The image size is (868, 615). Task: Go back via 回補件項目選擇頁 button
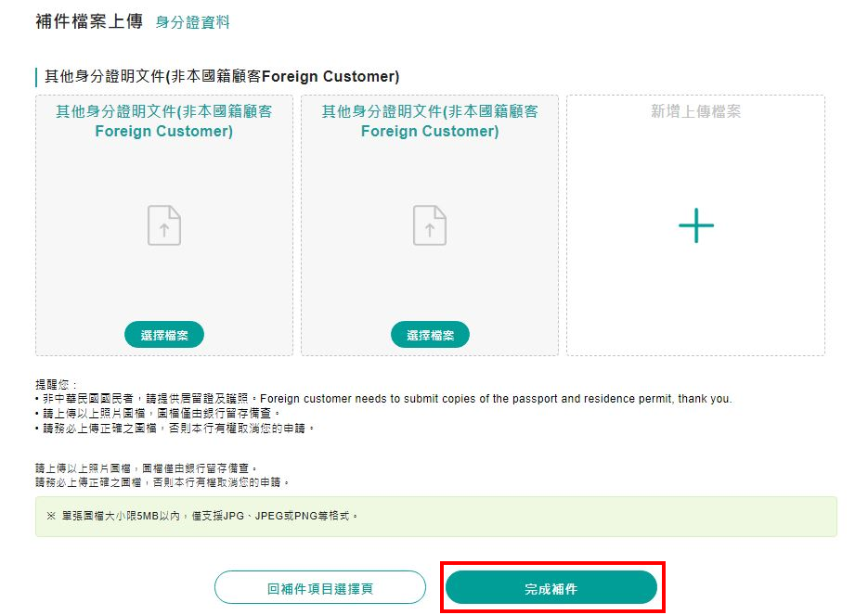click(x=319, y=588)
